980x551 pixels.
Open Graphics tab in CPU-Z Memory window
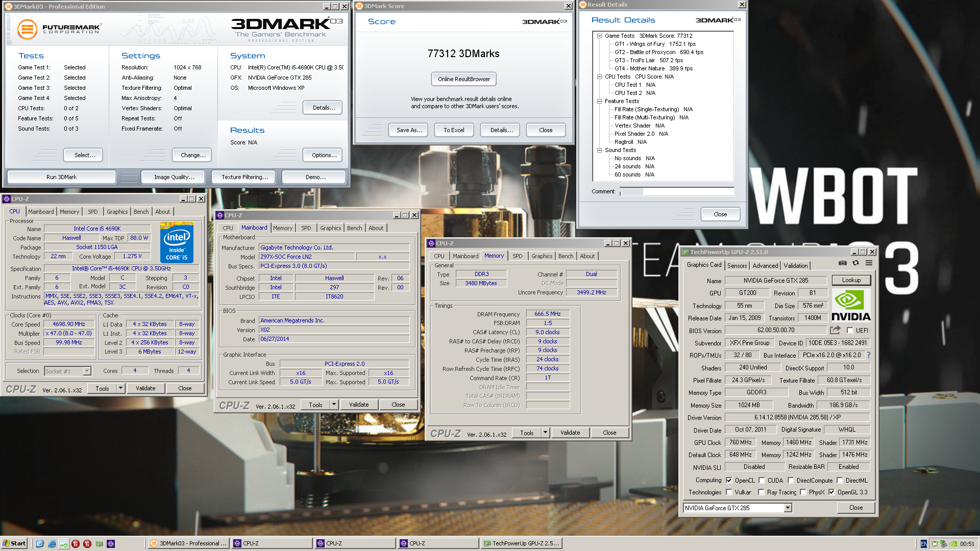(x=542, y=256)
